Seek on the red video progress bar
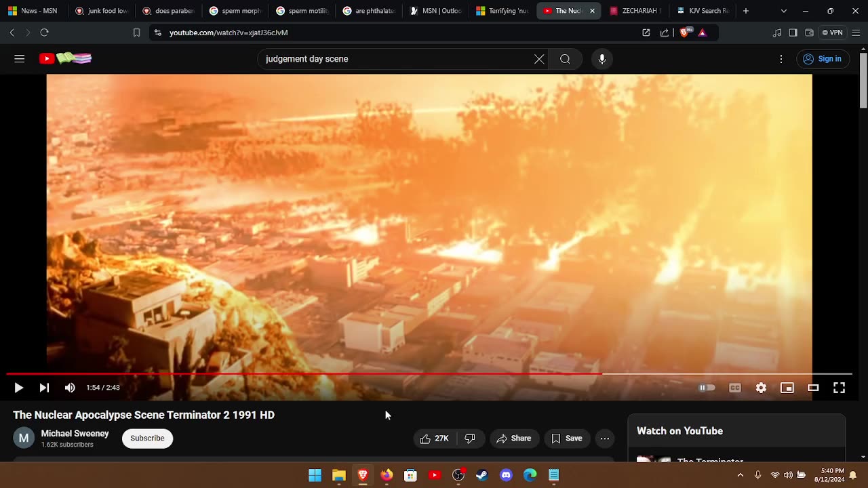Screen dimensions: 868x488 pos(429,373)
